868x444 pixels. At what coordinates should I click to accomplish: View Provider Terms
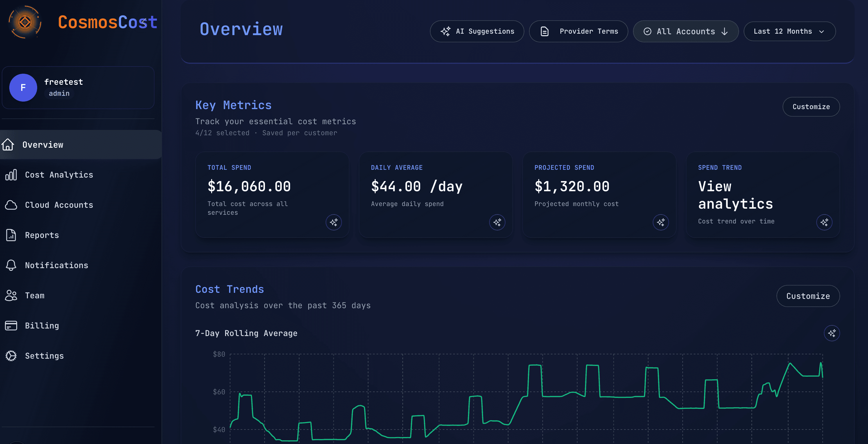[x=578, y=31]
